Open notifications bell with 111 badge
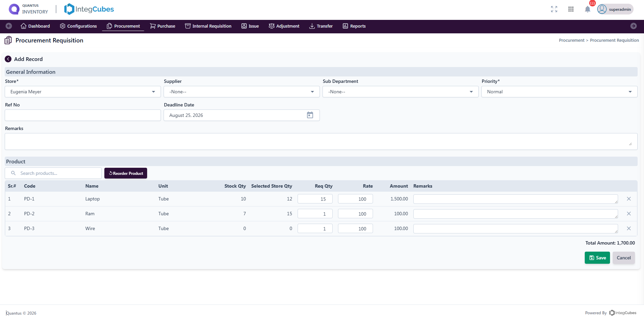Screen dimensions: 644x319 click(588, 9)
